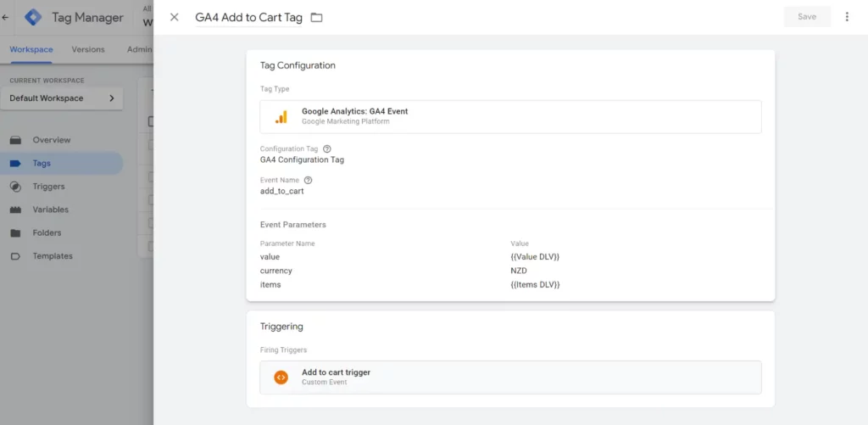Click the Variables brick icon
This screenshot has height=425, width=868.
pos(15,210)
